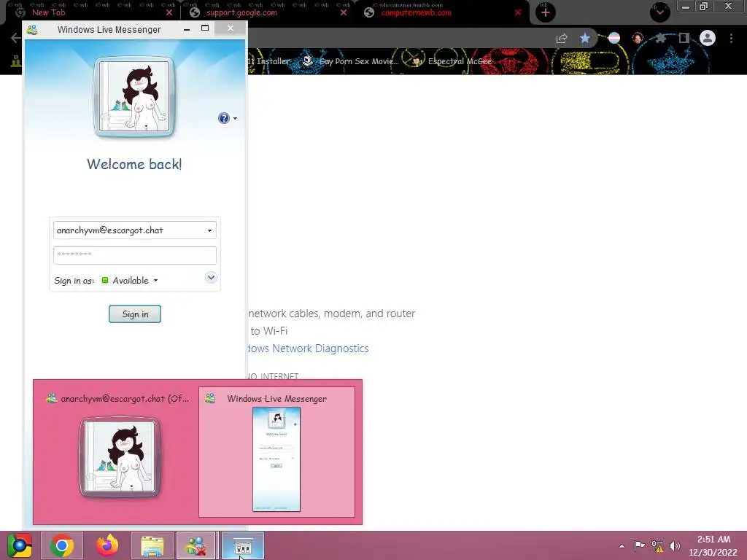Close the New Tab browser tab
This screenshot has width=747, height=560.
[169, 13]
